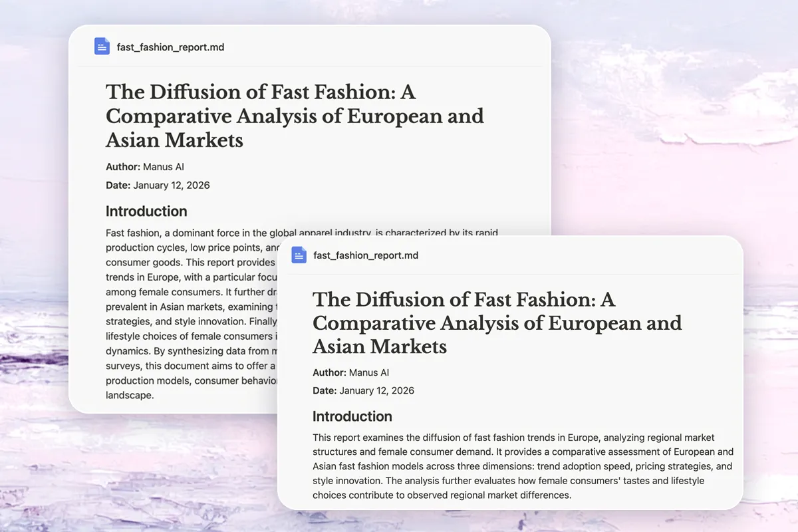Click the blue document icon in the back card
The image size is (798, 532).
coord(102,47)
